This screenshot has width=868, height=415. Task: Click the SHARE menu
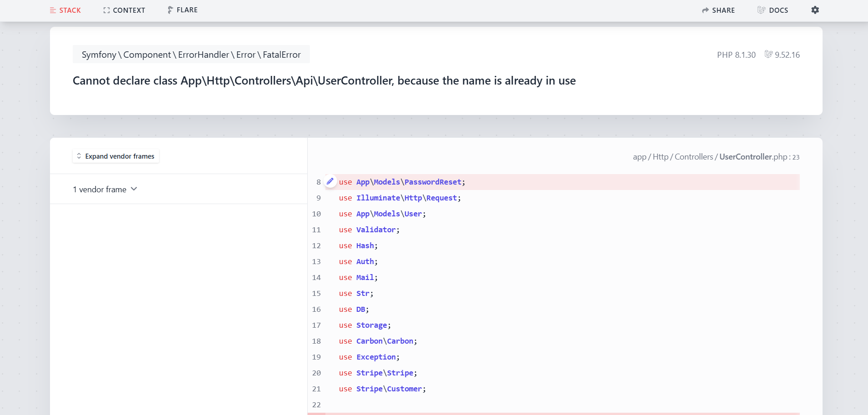[x=718, y=10]
